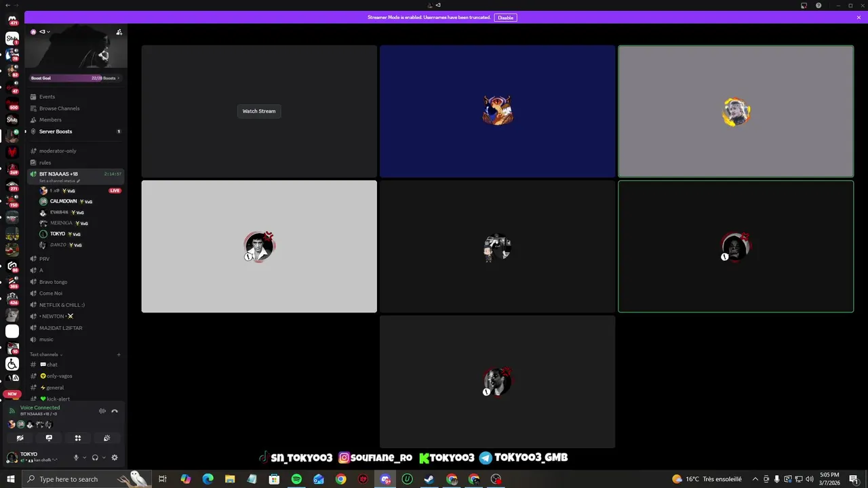Collapse Text channels category
This screenshot has height=488, width=868.
click(x=46, y=354)
